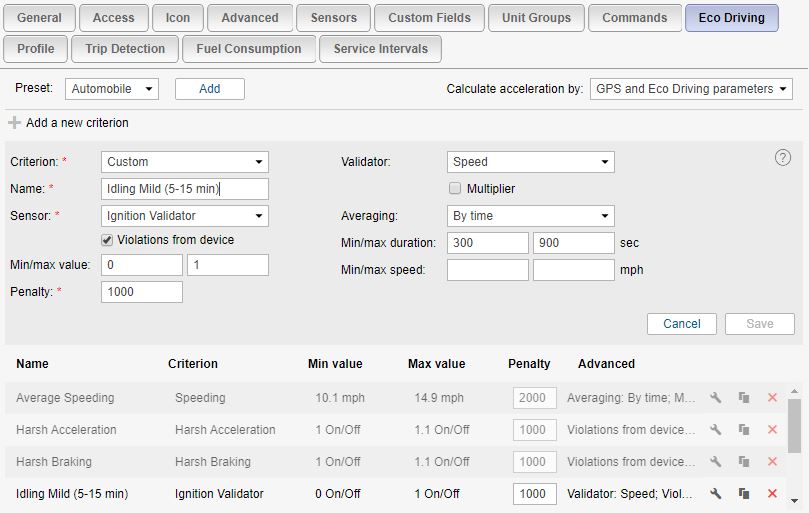Click the plus icon to add criterion
Image resolution: width=809 pixels, height=513 pixels.
[14, 123]
